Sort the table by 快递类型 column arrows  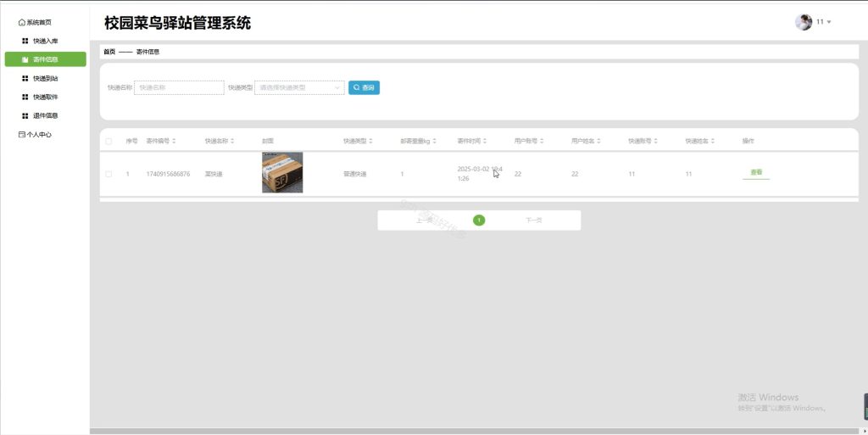(x=371, y=141)
